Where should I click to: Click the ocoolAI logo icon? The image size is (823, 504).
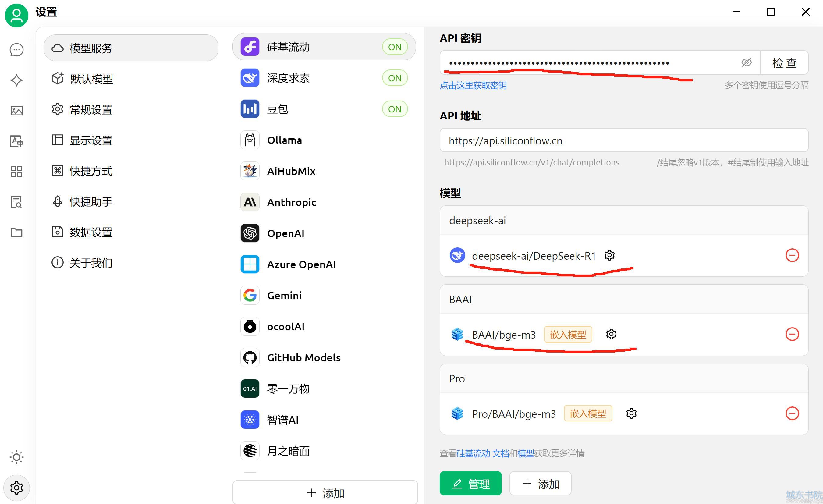[250, 326]
